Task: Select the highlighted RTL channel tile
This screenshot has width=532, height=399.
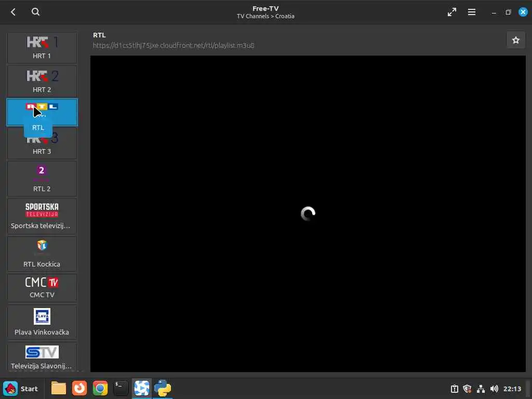Action: click(x=42, y=112)
